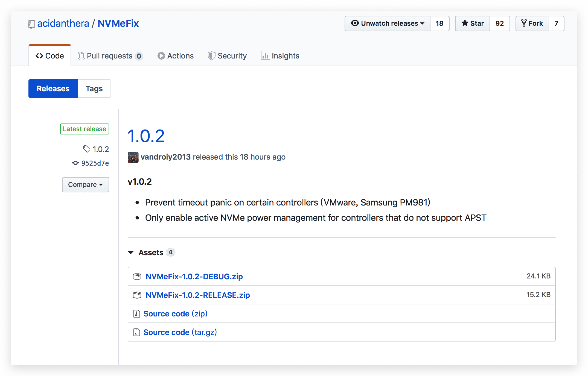This screenshot has height=376, width=588.
Task: Click the repository book icon beside acidanthera
Action: point(32,24)
